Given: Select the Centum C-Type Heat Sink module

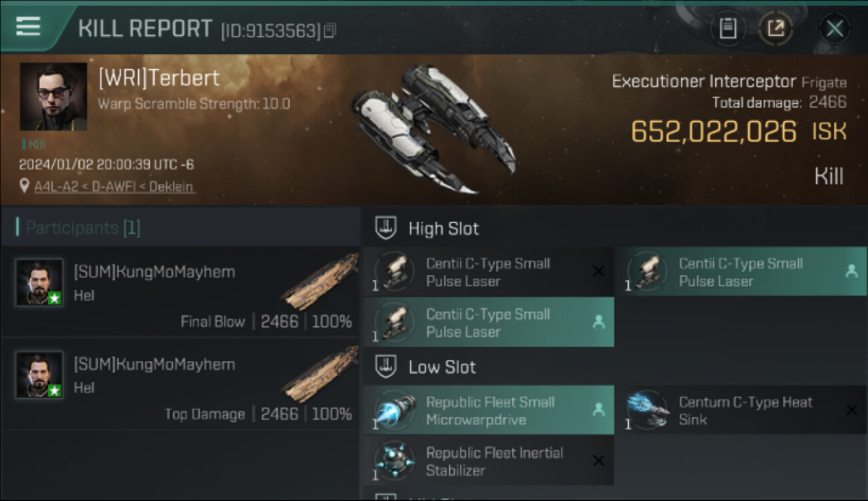Looking at the screenshot, I should tap(744, 410).
